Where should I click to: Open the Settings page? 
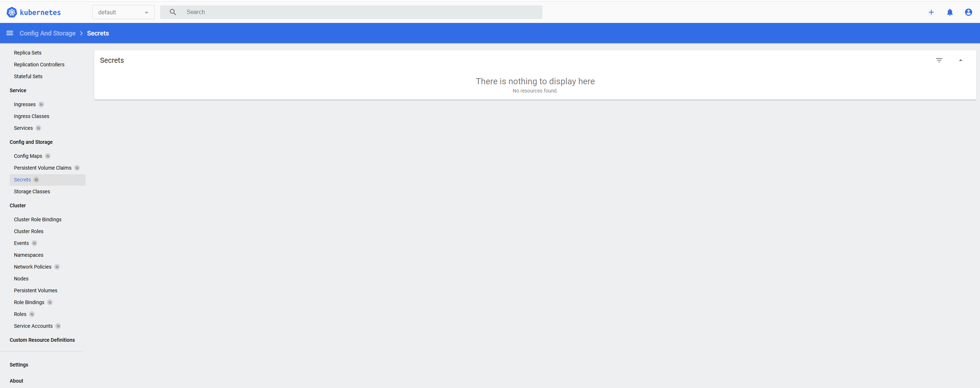coord(19,364)
